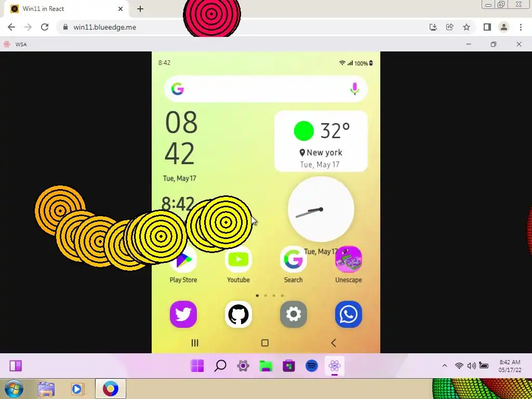Open Microsoft Store in Win11 taskbar
This screenshot has height=399, width=532.
[x=289, y=366]
